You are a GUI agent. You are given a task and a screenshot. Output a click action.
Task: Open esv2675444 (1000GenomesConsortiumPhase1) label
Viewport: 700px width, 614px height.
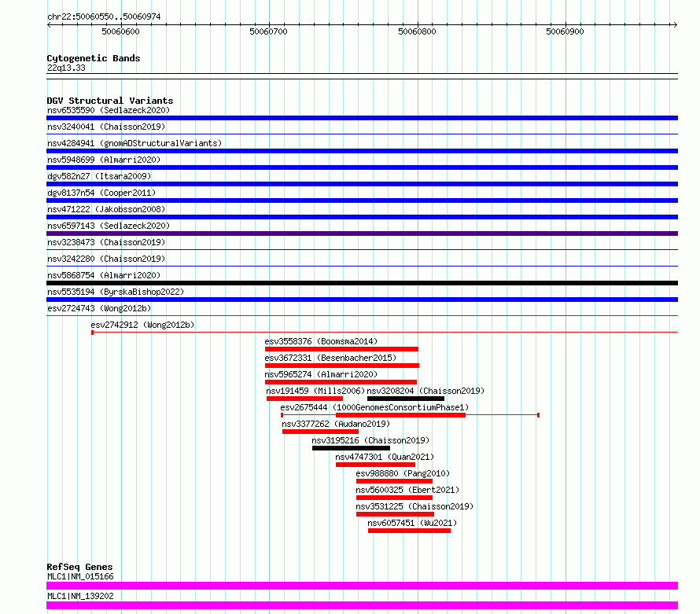pos(374,407)
